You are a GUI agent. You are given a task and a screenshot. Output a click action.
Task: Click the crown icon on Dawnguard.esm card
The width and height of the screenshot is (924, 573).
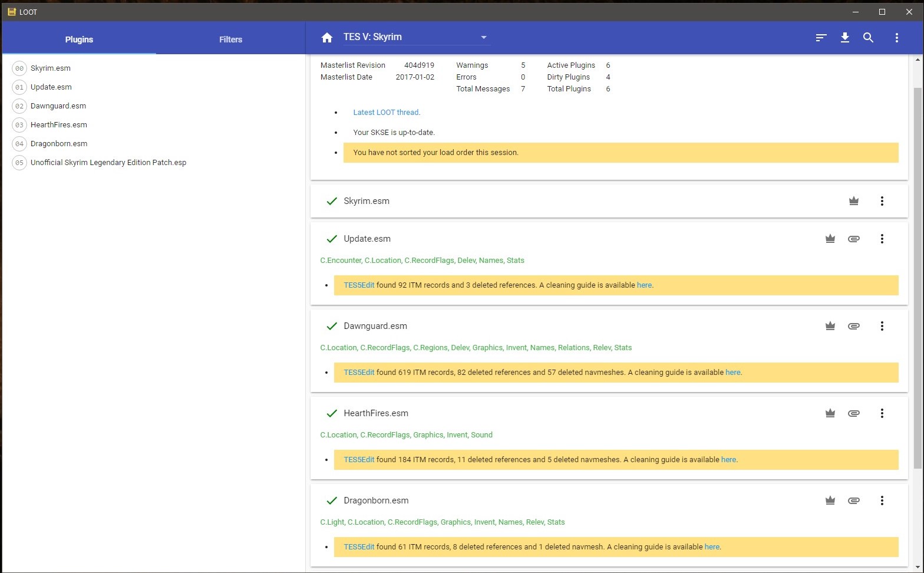click(830, 326)
